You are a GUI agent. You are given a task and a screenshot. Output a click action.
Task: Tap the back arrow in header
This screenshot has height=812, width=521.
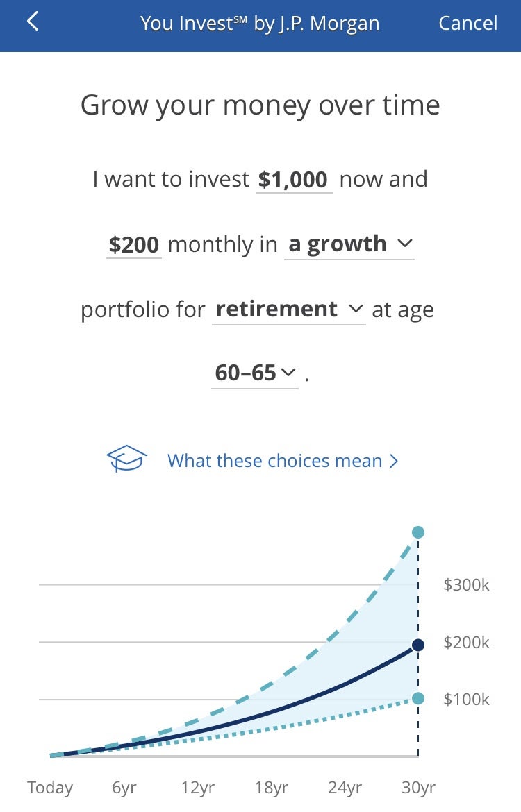(x=33, y=22)
